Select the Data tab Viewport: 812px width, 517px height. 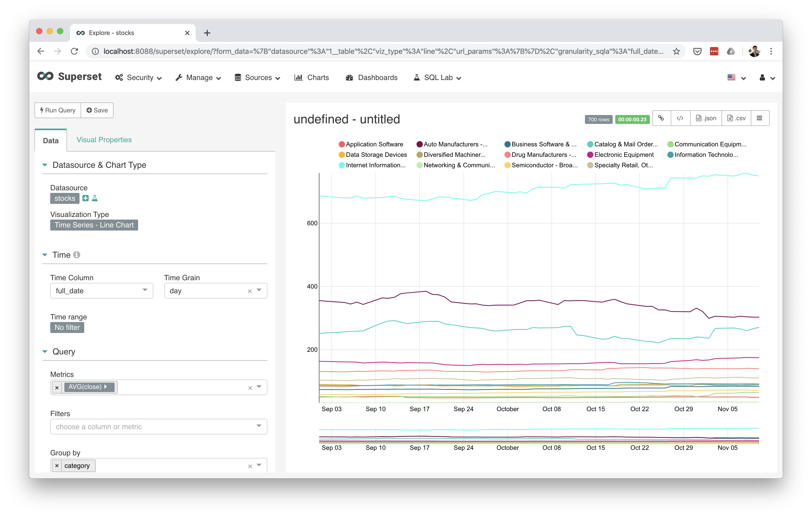50,140
